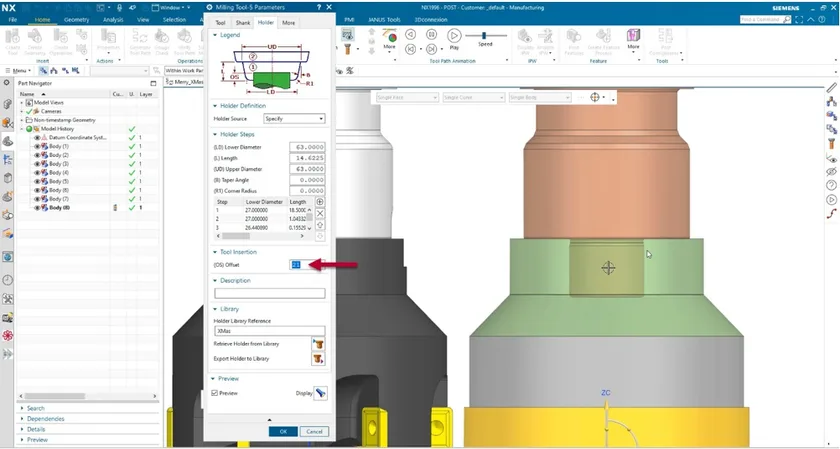Screen dimensions: 840x449
Task: Toggle full screen mode icon
Action: [x=799, y=19]
